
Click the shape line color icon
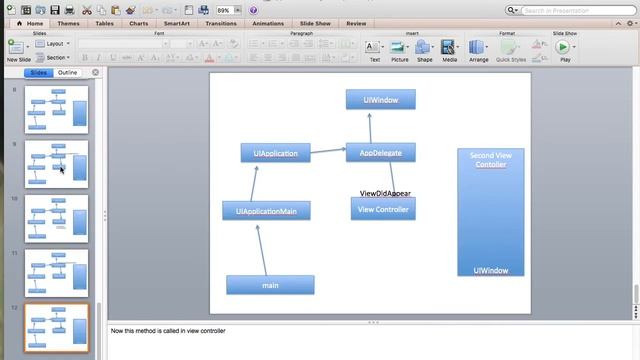pos(537,59)
